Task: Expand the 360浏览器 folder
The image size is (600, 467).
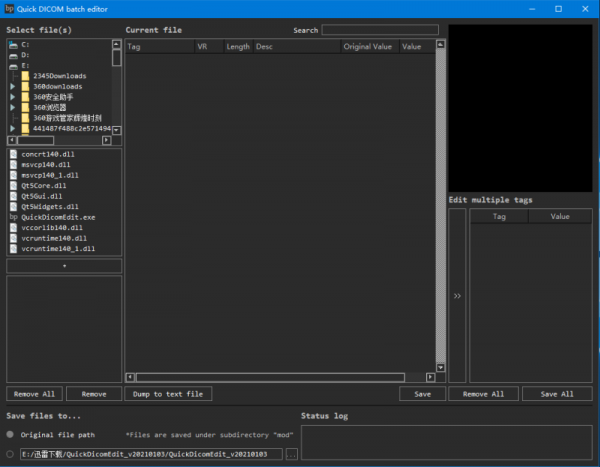Action: (13, 108)
